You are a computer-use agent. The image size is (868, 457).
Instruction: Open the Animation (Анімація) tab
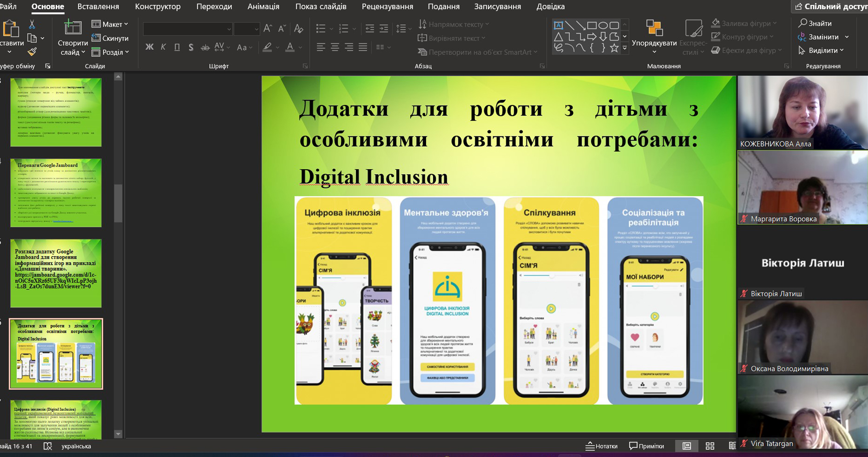tap(263, 6)
